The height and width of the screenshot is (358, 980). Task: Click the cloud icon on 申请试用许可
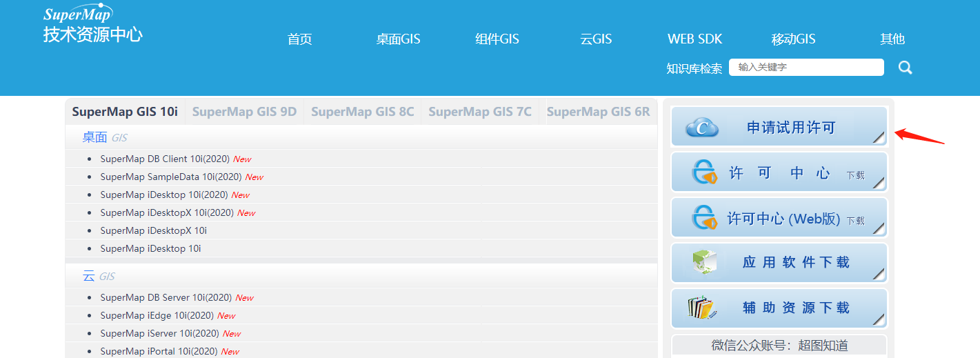702,127
